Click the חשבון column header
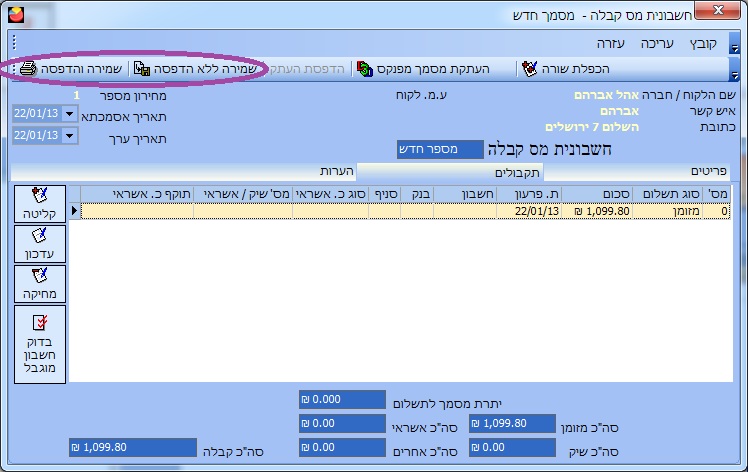 pos(465,194)
